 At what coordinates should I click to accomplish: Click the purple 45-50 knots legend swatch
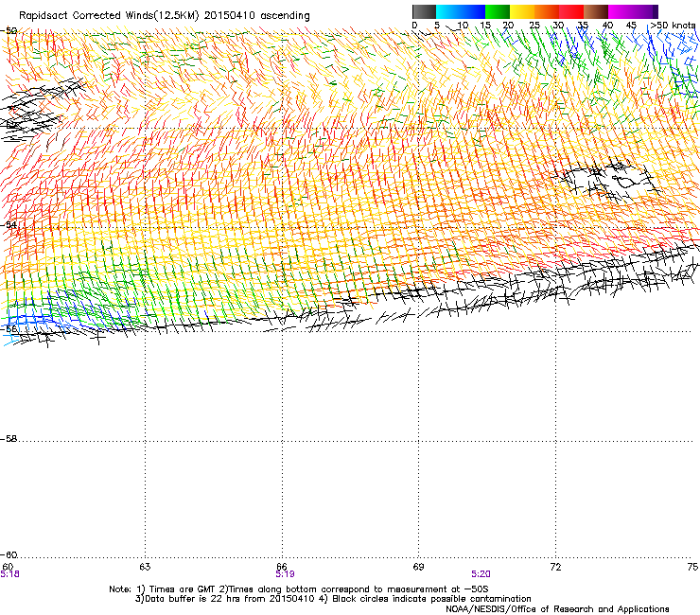click(x=645, y=11)
